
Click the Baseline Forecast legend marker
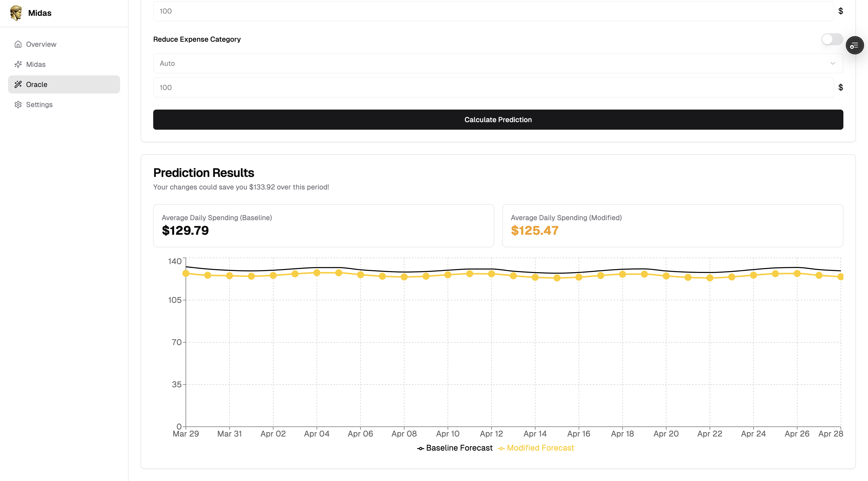click(420, 448)
